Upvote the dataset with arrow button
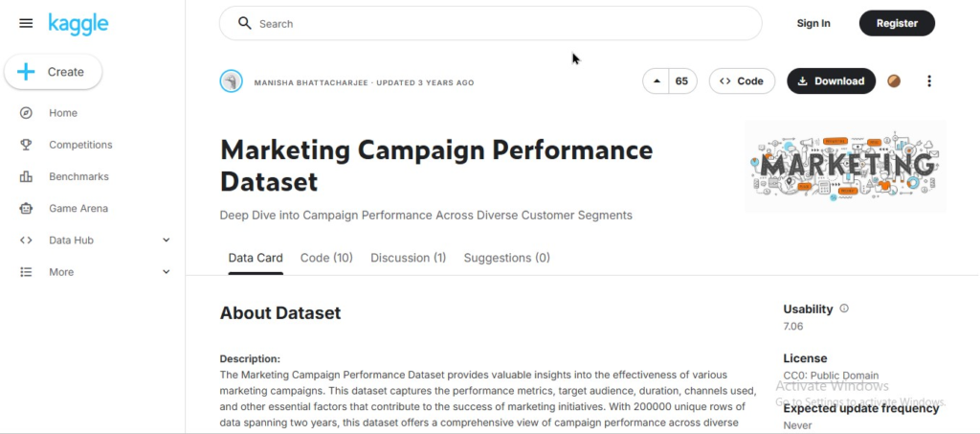The height and width of the screenshot is (434, 980). (657, 81)
